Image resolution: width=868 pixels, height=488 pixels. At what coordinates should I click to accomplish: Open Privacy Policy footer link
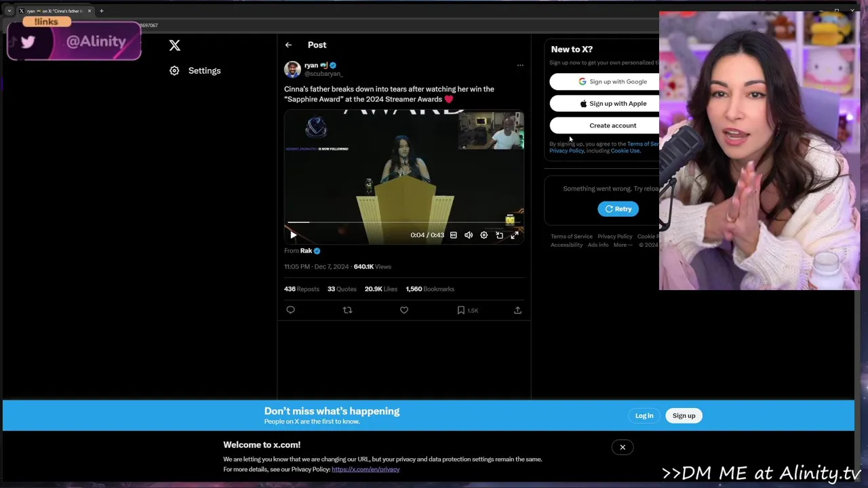(614, 237)
